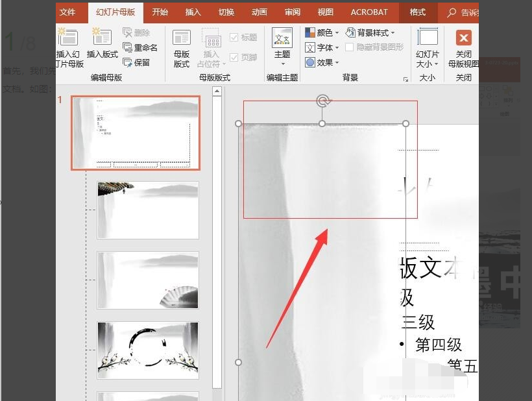Open the ACROBAT ribbon tab
This screenshot has height=401, width=532.
(369, 12)
